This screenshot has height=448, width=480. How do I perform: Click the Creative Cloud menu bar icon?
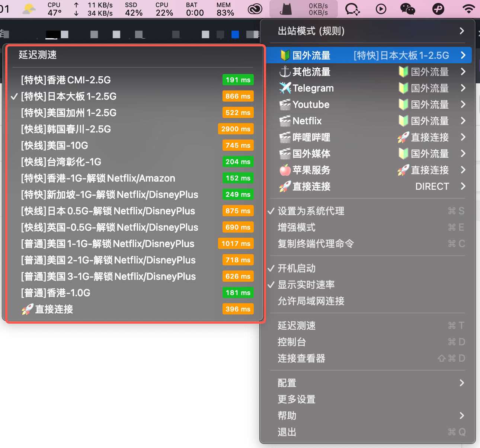tap(255, 9)
